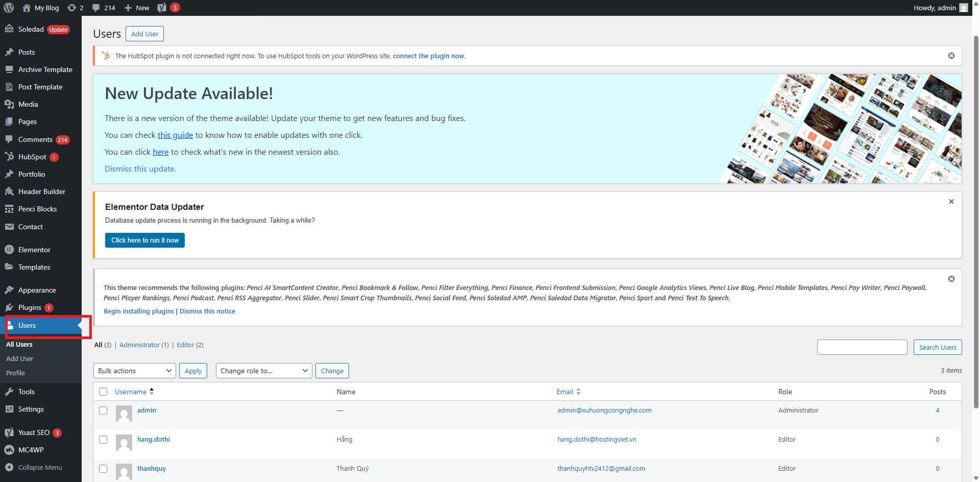Screen dimensions: 980x482
Task: Open the All Users submenu item
Action: (19, 344)
